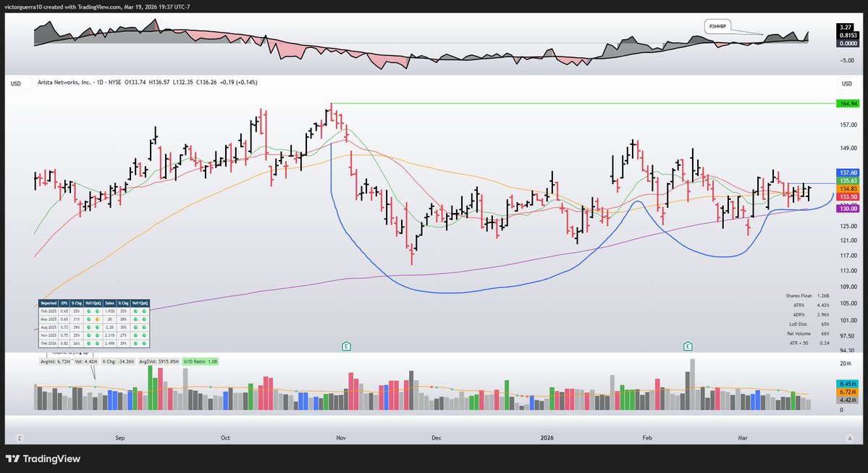Click the cyan 8.45M volume label
The height and width of the screenshot is (473, 868).
point(848,384)
